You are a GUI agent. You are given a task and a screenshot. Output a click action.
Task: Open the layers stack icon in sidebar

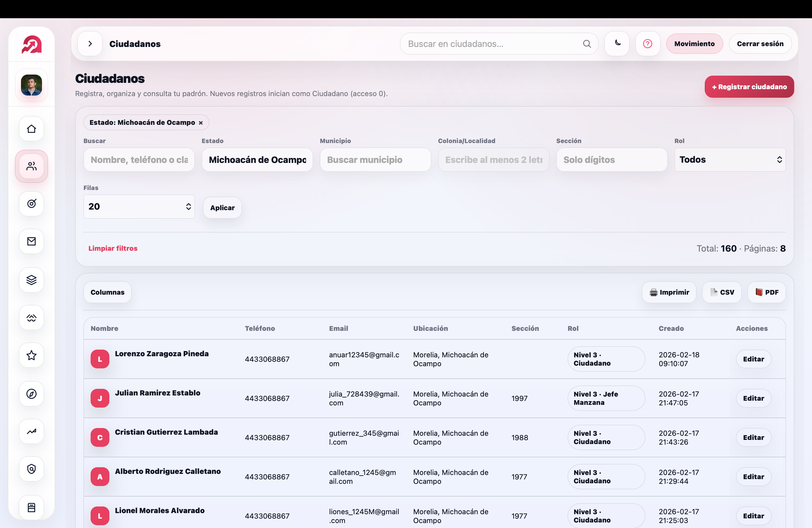(x=31, y=280)
